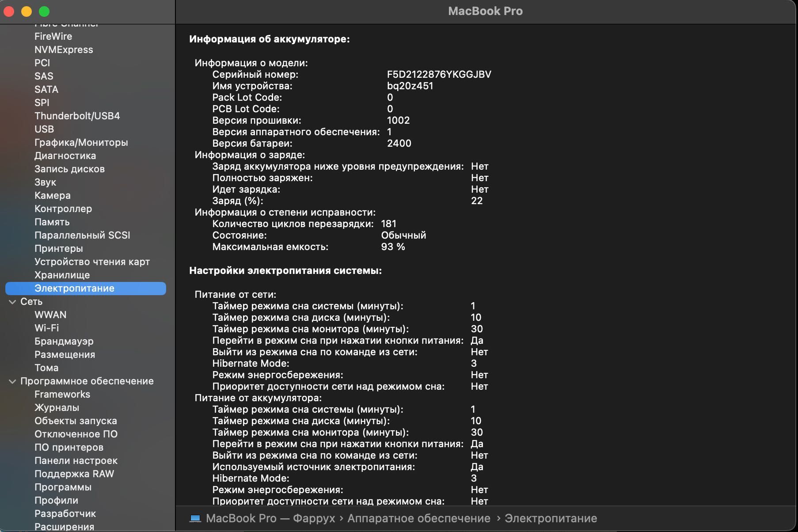Open Память hardware entry
The image size is (798, 532).
pos(52,222)
